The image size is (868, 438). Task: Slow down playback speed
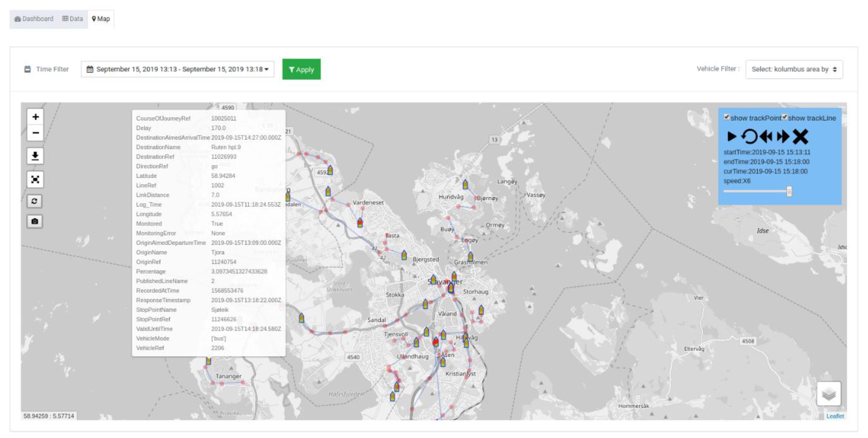point(766,136)
